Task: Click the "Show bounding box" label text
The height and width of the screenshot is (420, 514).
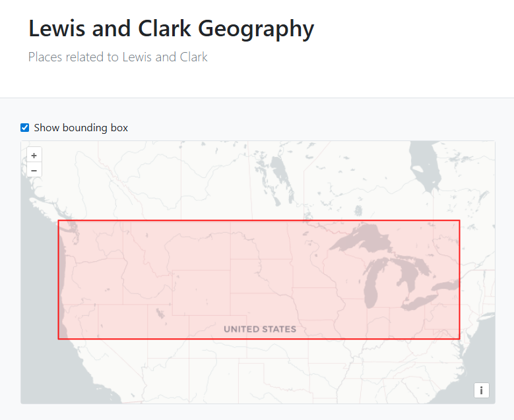Action: 80,128
